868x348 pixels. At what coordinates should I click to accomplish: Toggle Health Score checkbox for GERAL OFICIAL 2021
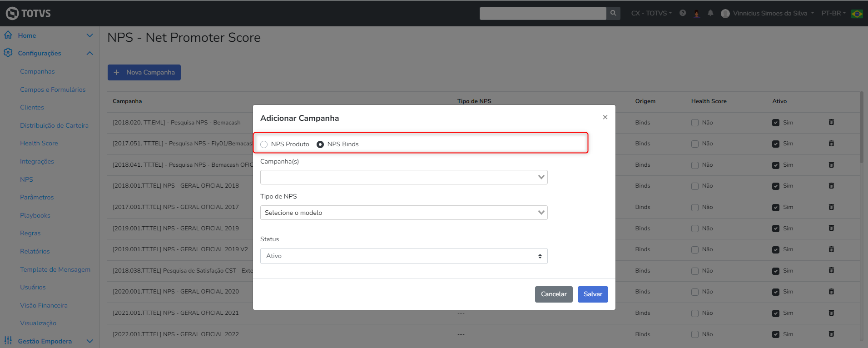[x=695, y=313]
